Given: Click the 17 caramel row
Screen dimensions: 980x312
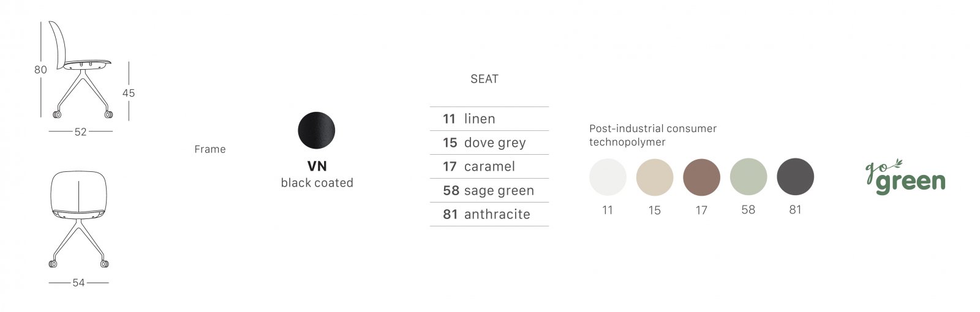Looking at the screenshot, I should pyautogui.click(x=489, y=166).
